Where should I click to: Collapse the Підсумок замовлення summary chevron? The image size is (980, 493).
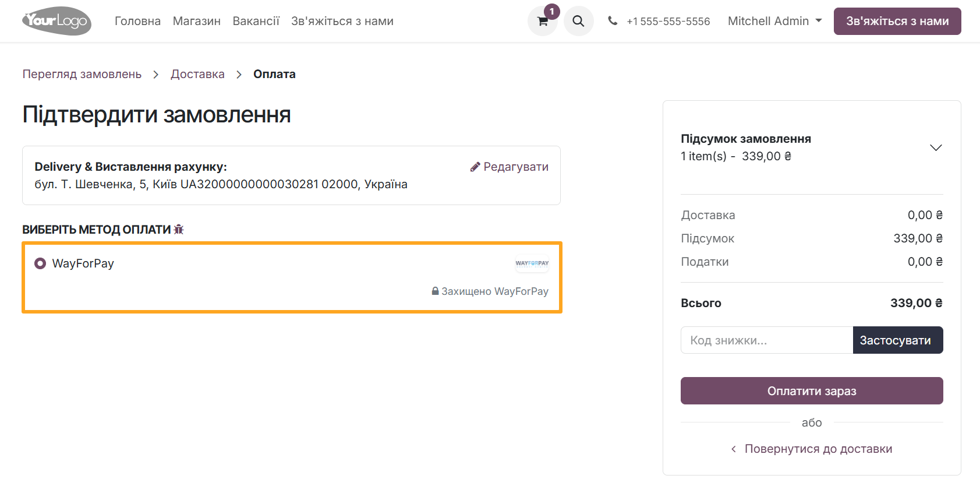(936, 147)
